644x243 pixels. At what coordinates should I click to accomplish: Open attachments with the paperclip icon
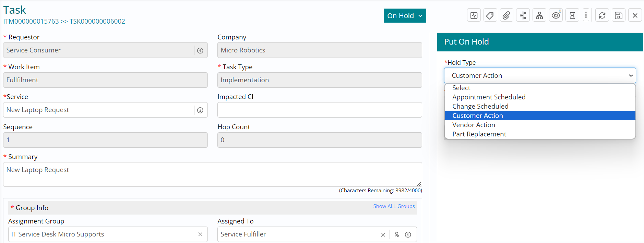tap(506, 15)
